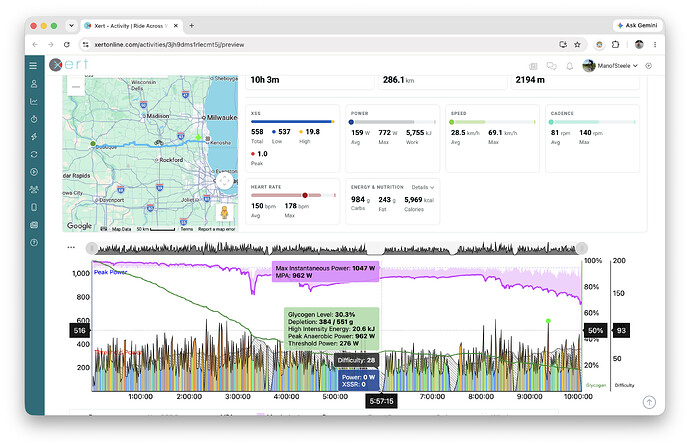This screenshot has height=448, width=690.
Task: Click the Xert logo
Action: pos(69,65)
